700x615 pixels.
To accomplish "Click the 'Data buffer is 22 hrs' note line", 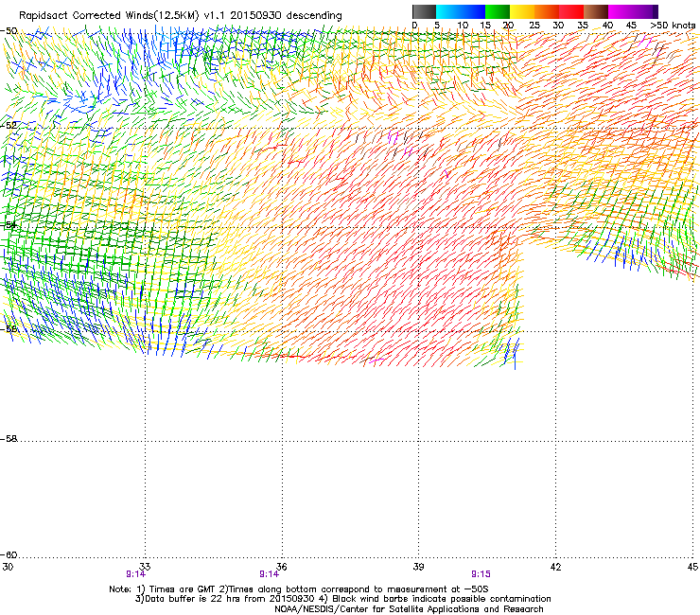I will click(x=342, y=599).
